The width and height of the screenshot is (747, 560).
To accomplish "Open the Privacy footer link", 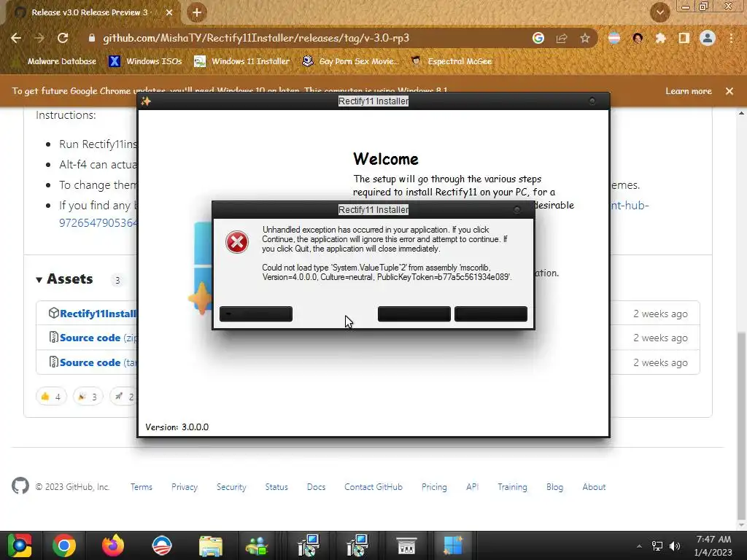I will point(185,487).
